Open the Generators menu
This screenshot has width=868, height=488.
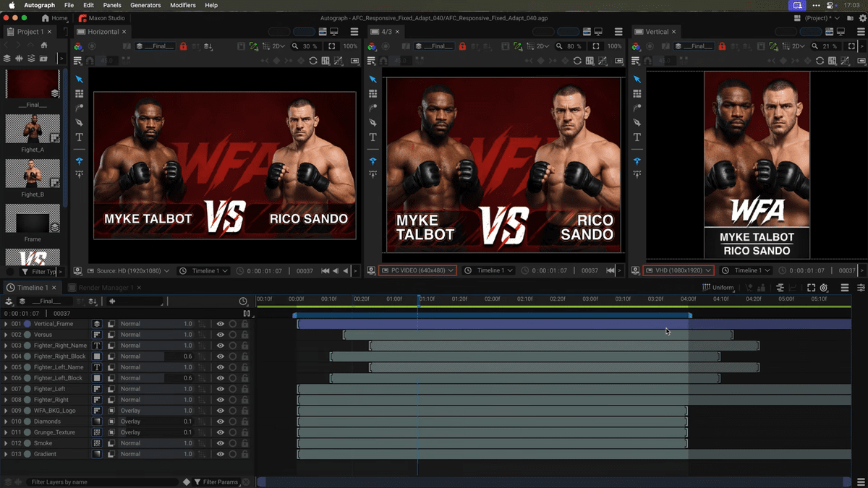(x=145, y=5)
